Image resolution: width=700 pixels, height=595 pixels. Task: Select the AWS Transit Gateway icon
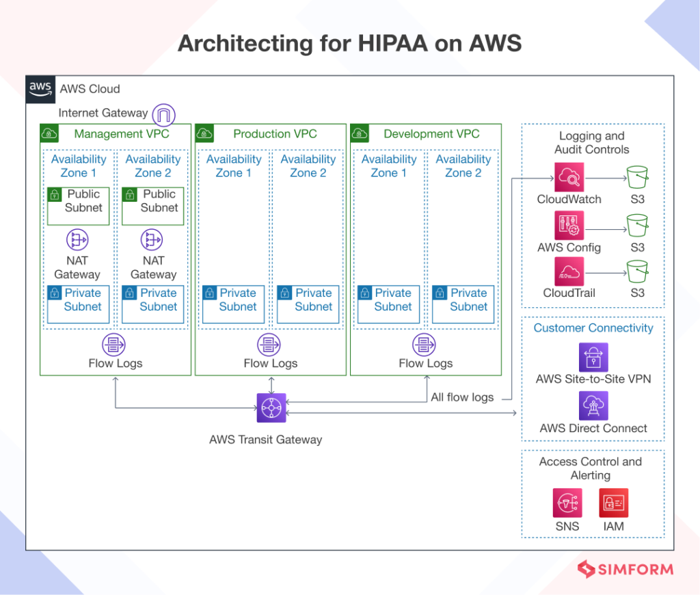[x=271, y=408]
